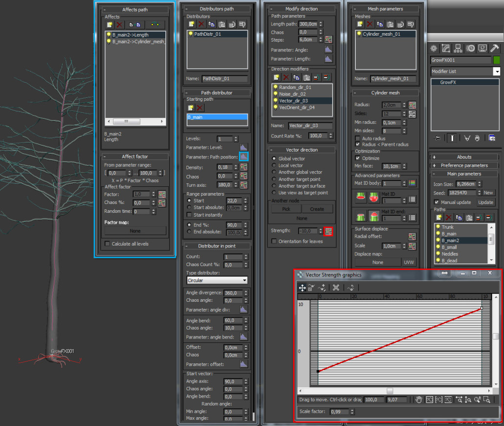Enable the Auto radius checkbox
Screen dimensions: 504x426
(x=358, y=138)
